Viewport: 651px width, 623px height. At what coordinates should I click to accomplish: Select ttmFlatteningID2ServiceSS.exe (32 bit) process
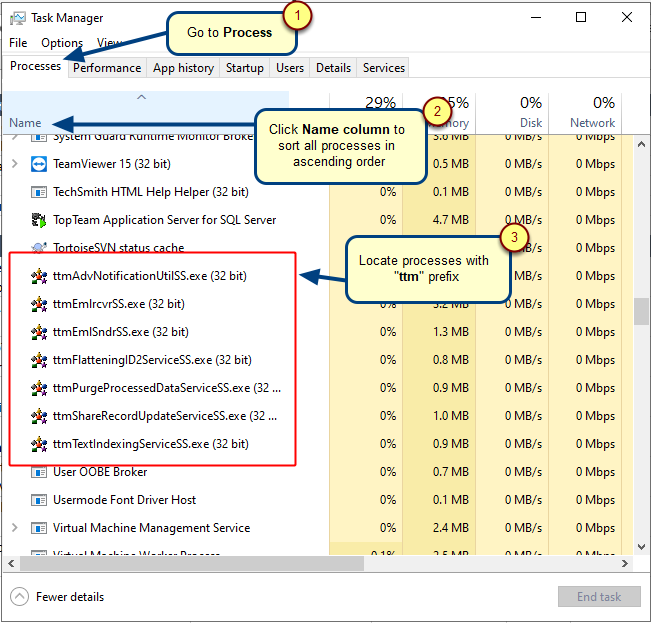tap(152, 360)
